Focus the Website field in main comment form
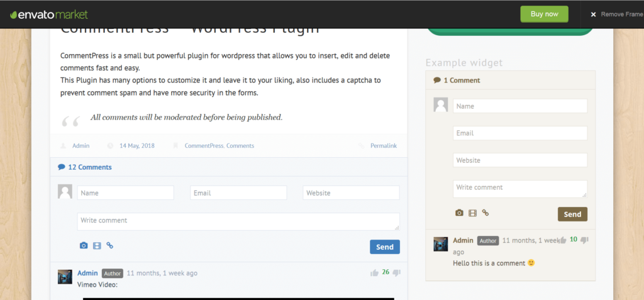Screen dimensions: 644x300 pyautogui.click(x=351, y=192)
